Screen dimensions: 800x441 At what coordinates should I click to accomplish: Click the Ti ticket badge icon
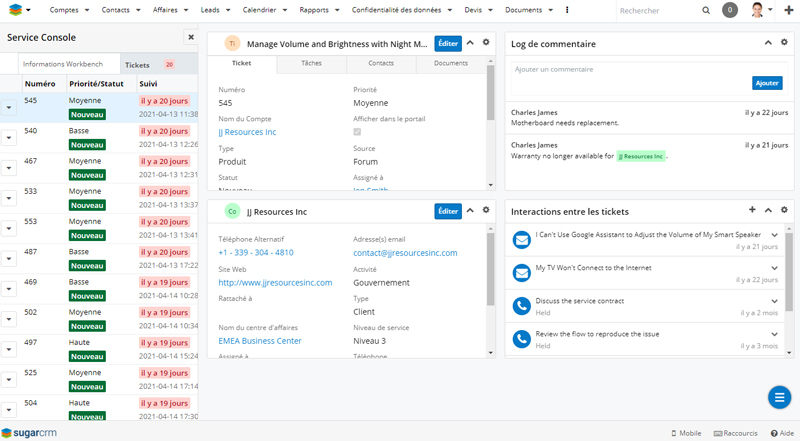pos(232,44)
